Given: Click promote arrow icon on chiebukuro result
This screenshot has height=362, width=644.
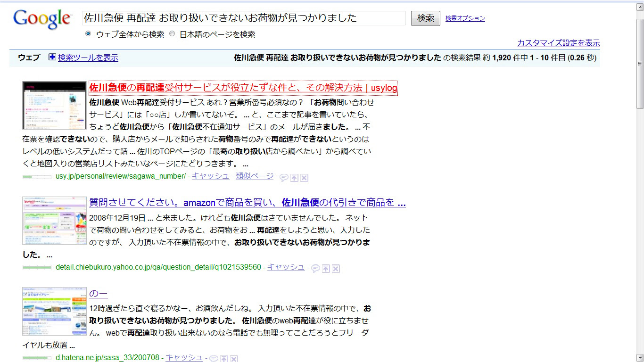Looking at the screenshot, I should (x=326, y=269).
